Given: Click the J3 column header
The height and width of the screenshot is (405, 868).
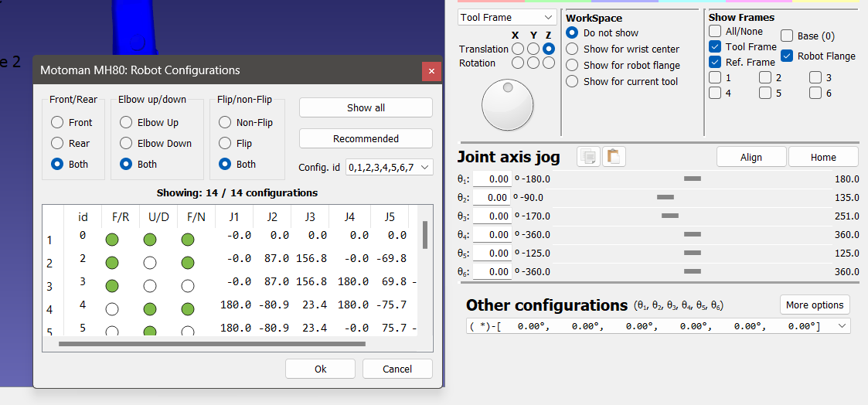Looking at the screenshot, I should tap(309, 216).
